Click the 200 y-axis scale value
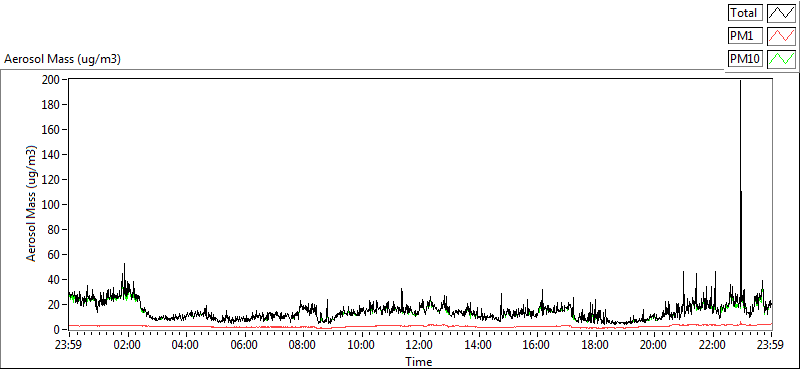Viewport: 800px width, 369px height. (52, 80)
